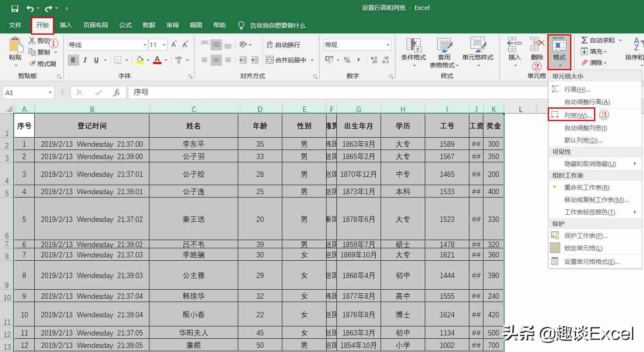Toggle the Align Left button

[204, 60]
